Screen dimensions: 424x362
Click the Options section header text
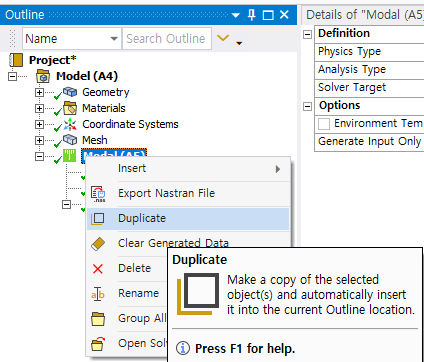(340, 105)
